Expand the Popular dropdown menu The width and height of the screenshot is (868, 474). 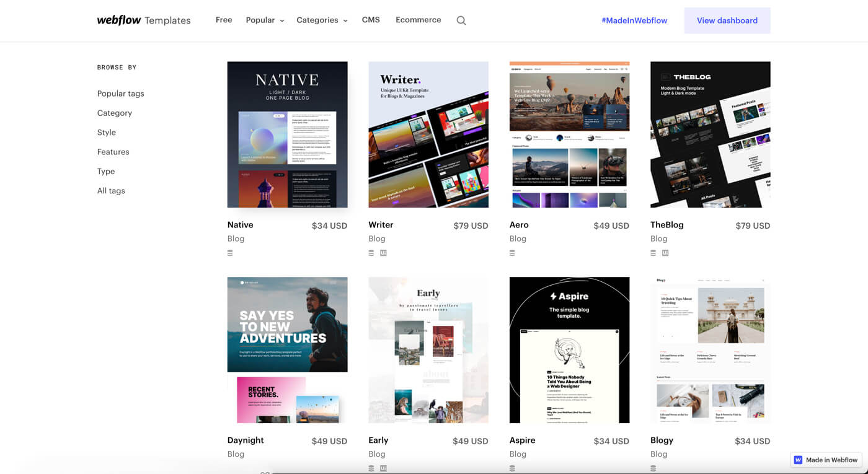(265, 20)
